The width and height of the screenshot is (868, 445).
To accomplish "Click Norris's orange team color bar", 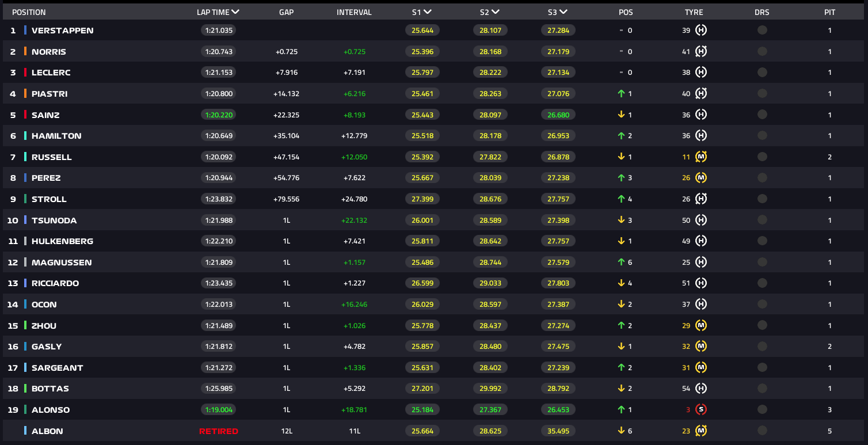I will 25,51.
